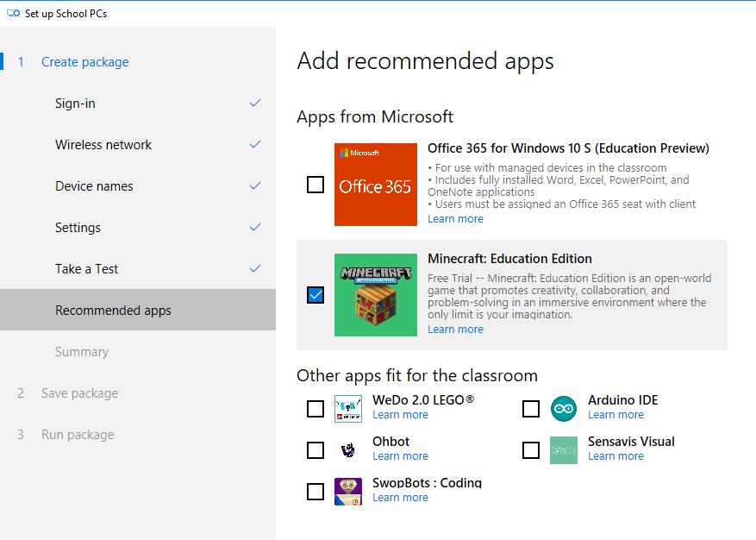This screenshot has width=756, height=540.
Task: Click the Arduino IDE app name
Action: click(x=623, y=400)
